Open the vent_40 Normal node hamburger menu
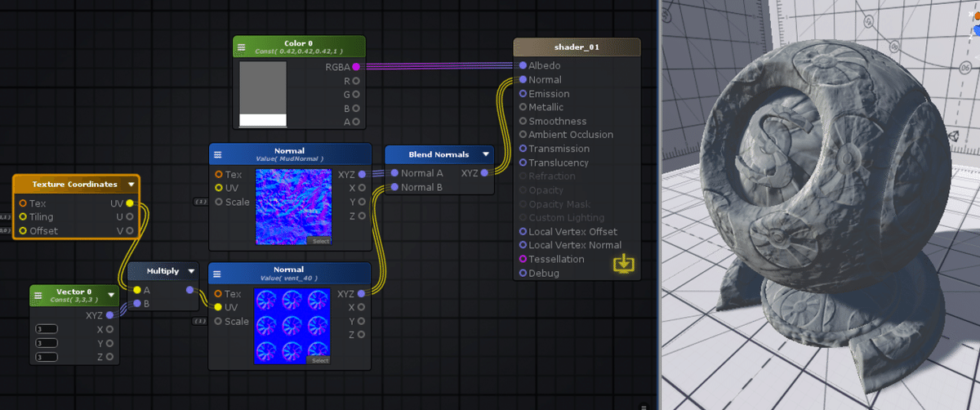The height and width of the screenshot is (410, 980). 218,274
